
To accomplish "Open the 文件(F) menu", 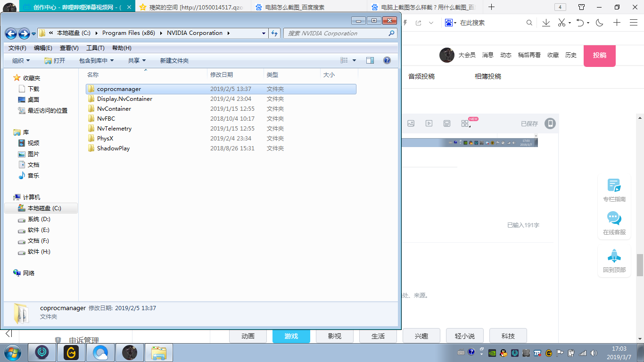I will tap(17, 48).
